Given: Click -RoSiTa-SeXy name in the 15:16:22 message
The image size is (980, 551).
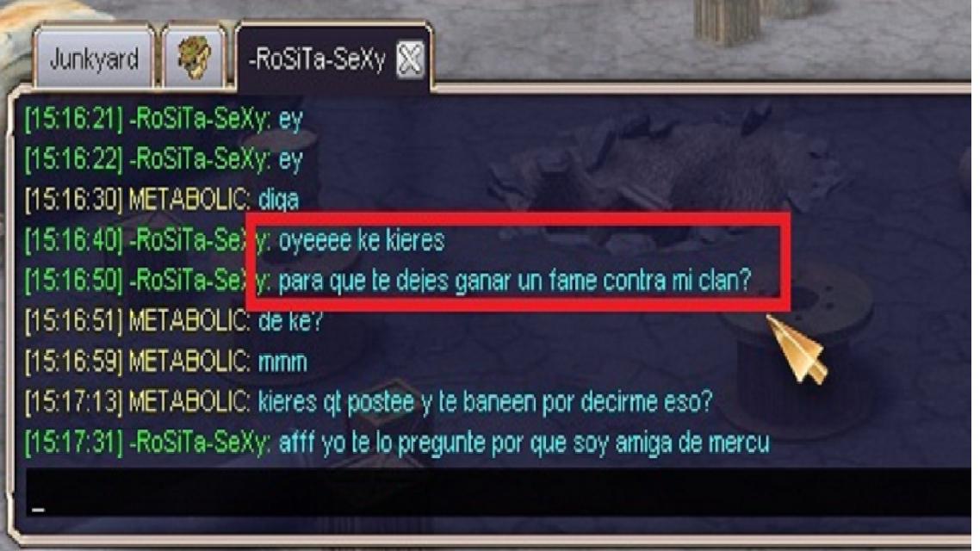Looking at the screenshot, I should pyautogui.click(x=200, y=159).
